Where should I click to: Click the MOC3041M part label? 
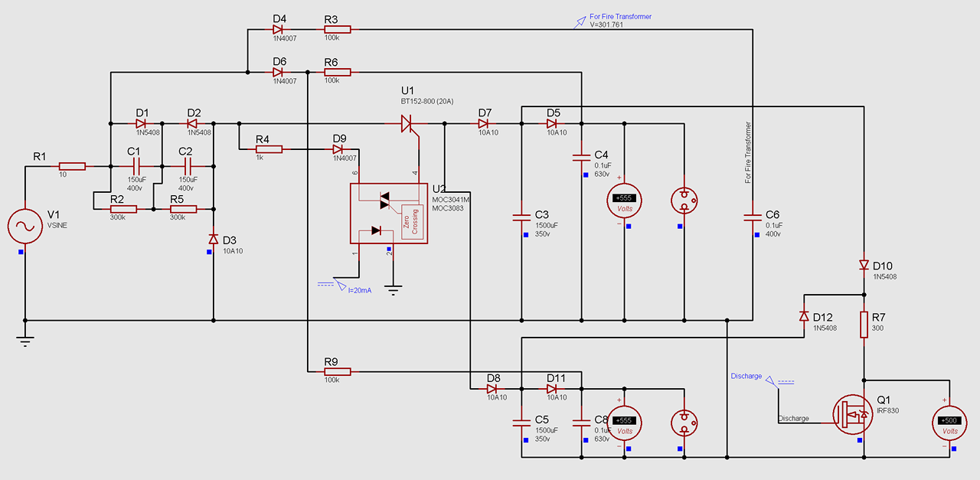(x=451, y=200)
